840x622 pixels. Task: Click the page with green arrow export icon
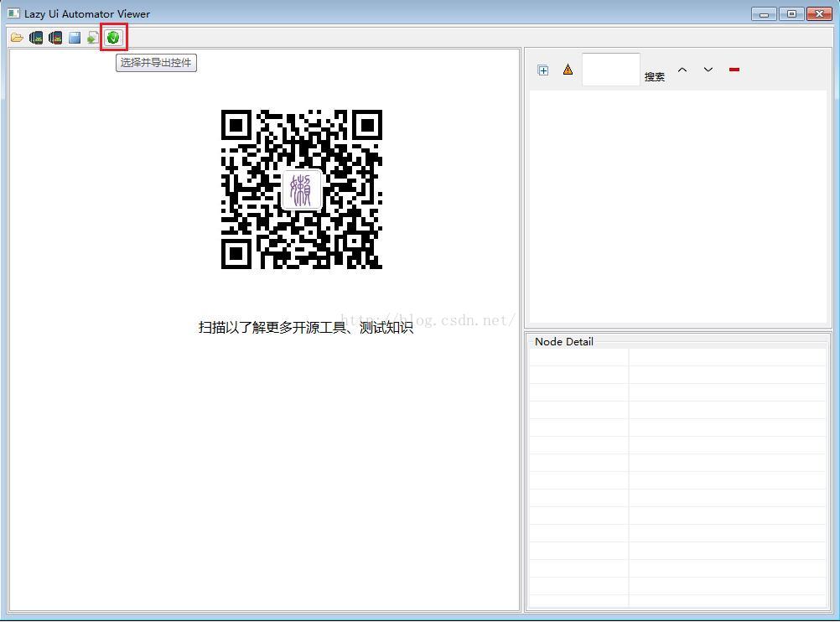point(93,38)
